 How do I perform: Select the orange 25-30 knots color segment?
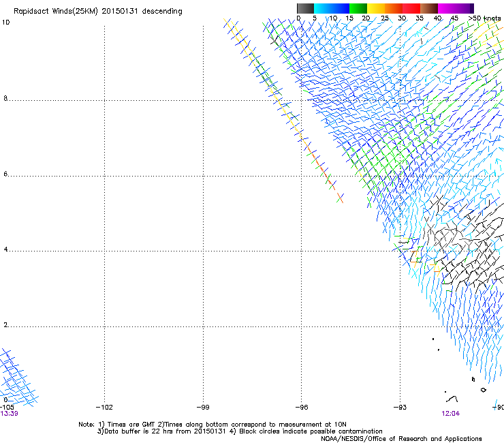pyautogui.click(x=394, y=8)
